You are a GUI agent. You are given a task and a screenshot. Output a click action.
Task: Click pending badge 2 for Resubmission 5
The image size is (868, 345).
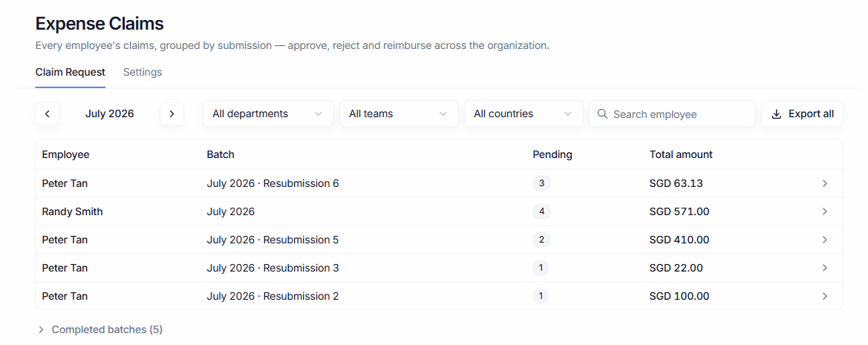point(541,240)
